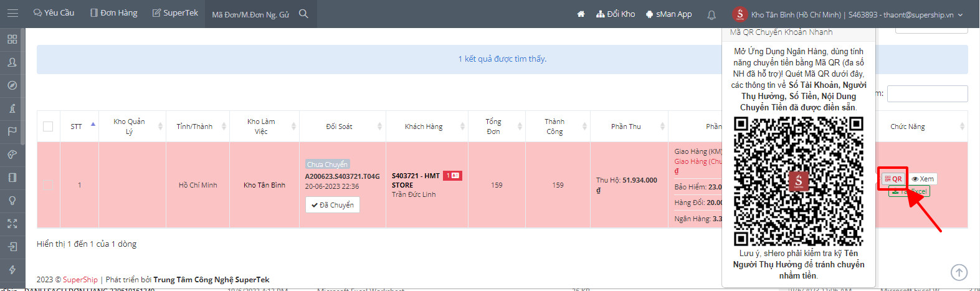
Task: Click the fullscreen expand icon in the sidebar
Action: 12,224
